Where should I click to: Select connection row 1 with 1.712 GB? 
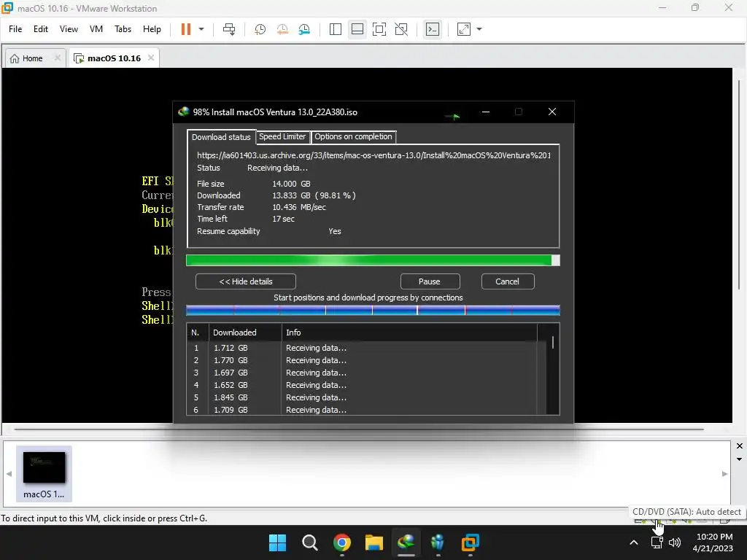(366, 348)
